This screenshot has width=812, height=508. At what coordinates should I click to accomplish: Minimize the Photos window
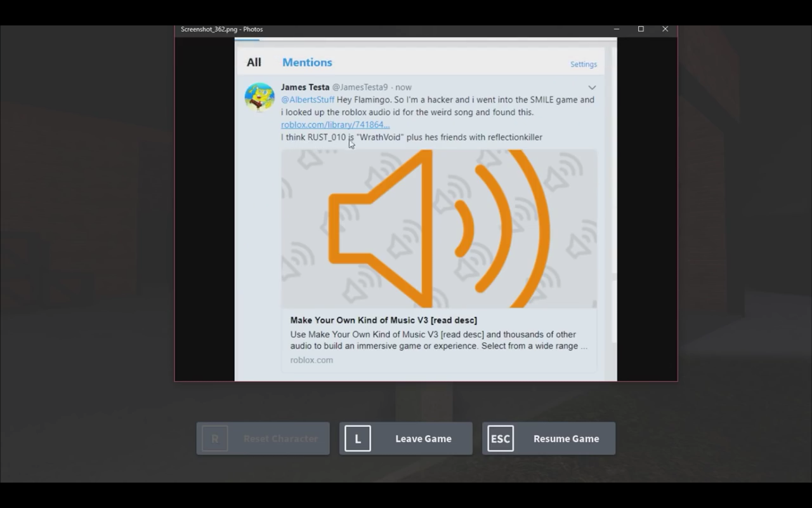[617, 29]
